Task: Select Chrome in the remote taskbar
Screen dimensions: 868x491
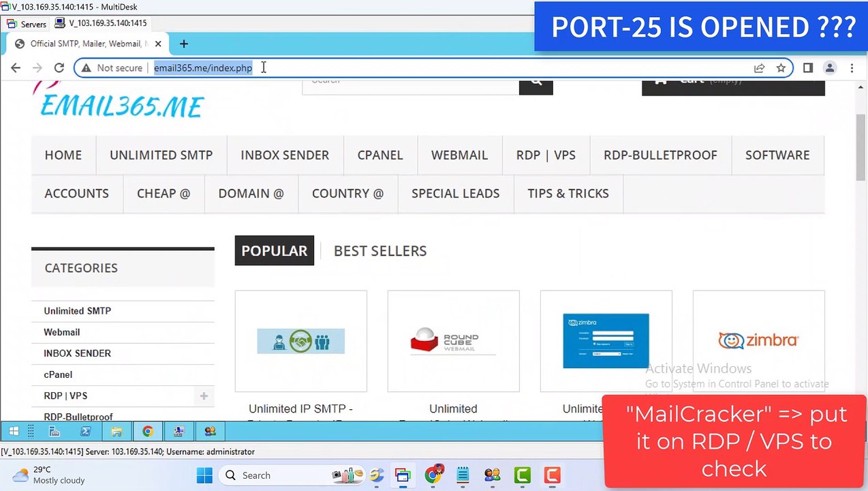Action: click(x=148, y=431)
